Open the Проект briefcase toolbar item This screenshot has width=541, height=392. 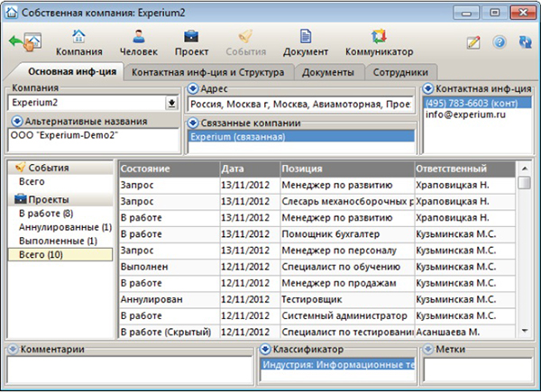point(191,42)
